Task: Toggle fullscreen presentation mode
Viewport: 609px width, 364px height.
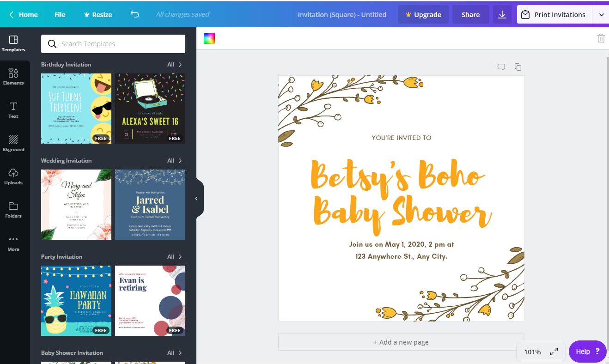Action: tap(554, 352)
